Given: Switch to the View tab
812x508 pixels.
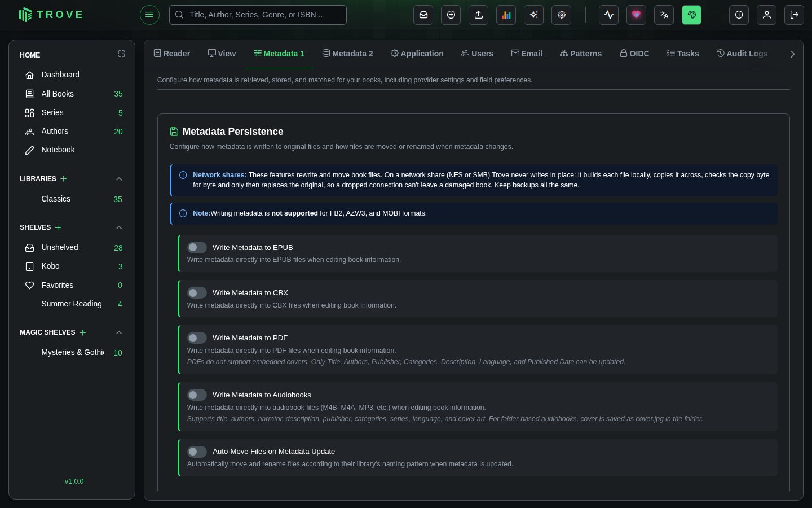Looking at the screenshot, I should [222, 54].
